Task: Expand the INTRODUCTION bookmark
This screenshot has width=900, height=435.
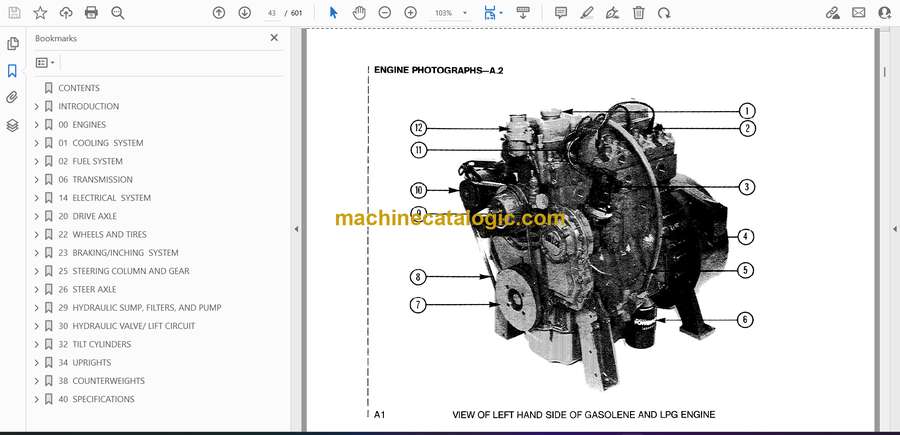Action: click(x=37, y=106)
